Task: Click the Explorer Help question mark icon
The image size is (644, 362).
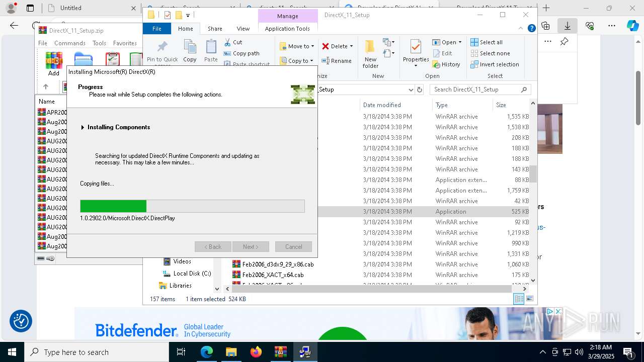Action: click(x=531, y=28)
